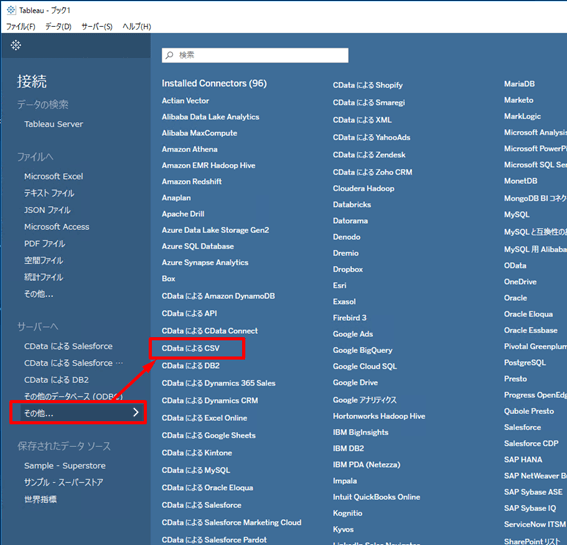The width and height of the screenshot is (567, 545).
Task: Open その他... under ファイルへ
Action: [x=39, y=294]
